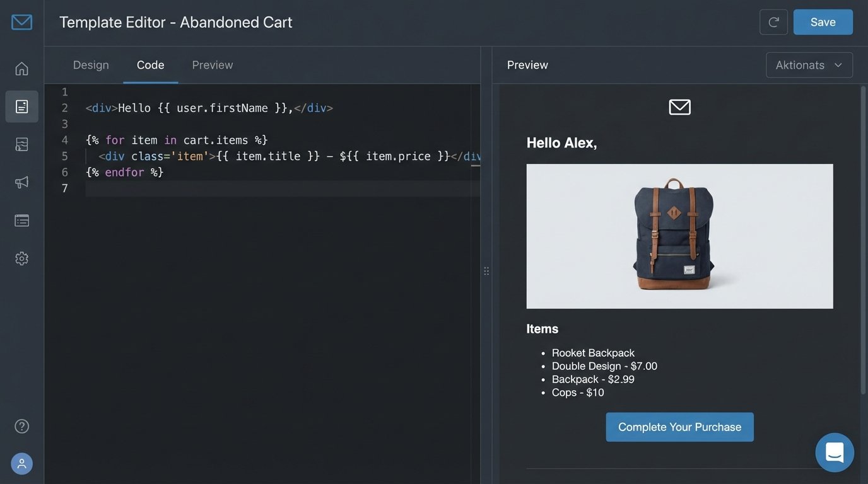
Task: Open the Intercom chat bubble
Action: tap(834, 452)
